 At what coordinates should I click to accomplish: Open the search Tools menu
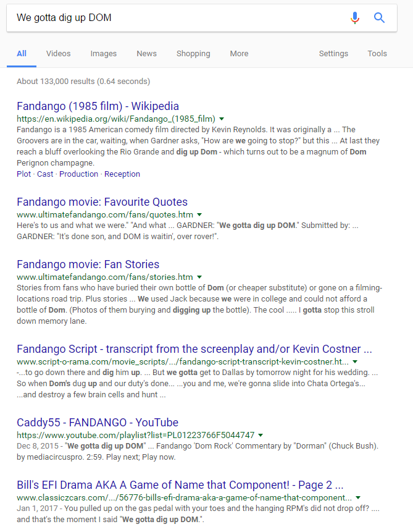point(377,54)
